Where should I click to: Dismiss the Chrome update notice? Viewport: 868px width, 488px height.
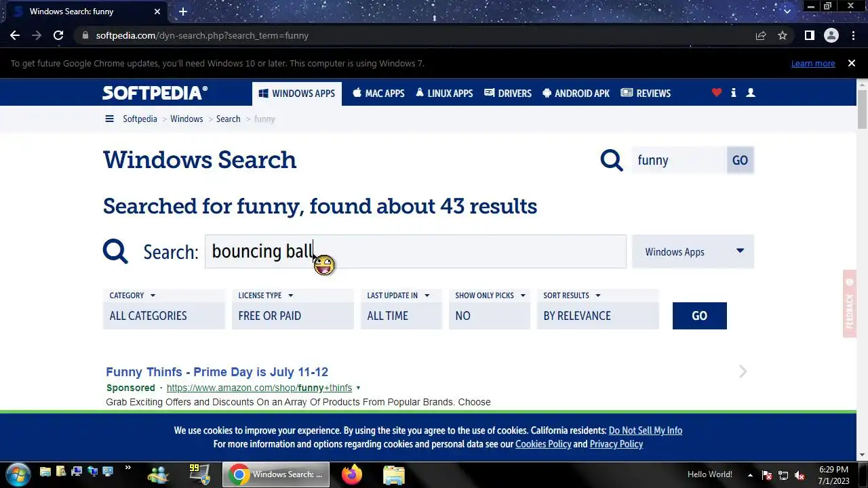pos(851,63)
